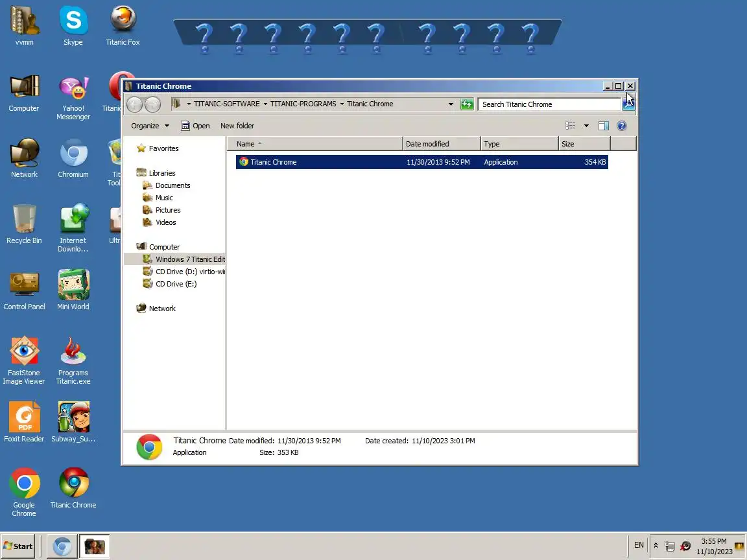Expand TITANIC-PROGRAMS breadcrumb arrow
The image size is (747, 560).
(x=265, y=104)
